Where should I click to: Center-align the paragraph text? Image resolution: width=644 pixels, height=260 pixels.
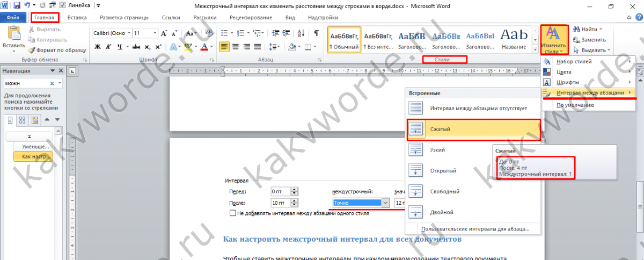point(236,47)
